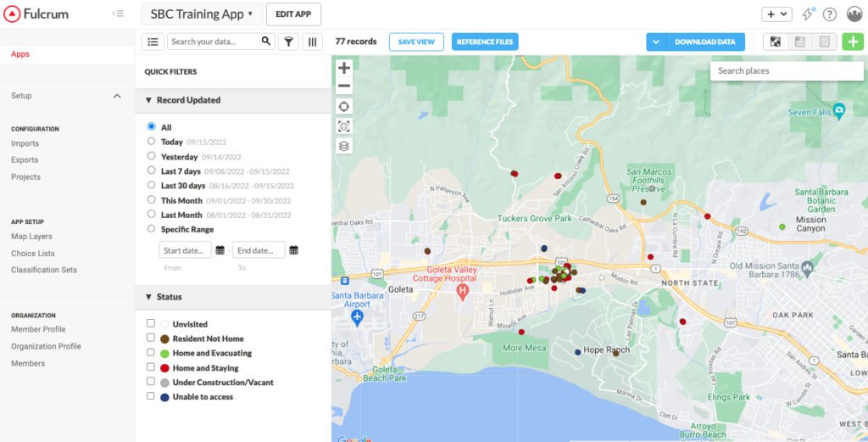The image size is (868, 442).
Task: Zoom in on the map
Action: (x=344, y=68)
